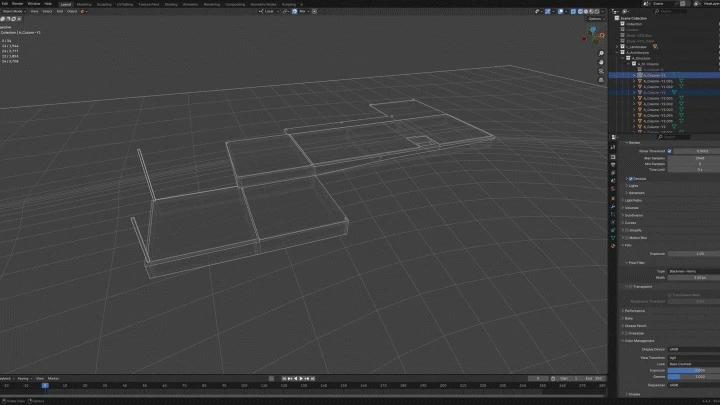
Task: Enable the Simplify checkbox
Action: point(627,231)
